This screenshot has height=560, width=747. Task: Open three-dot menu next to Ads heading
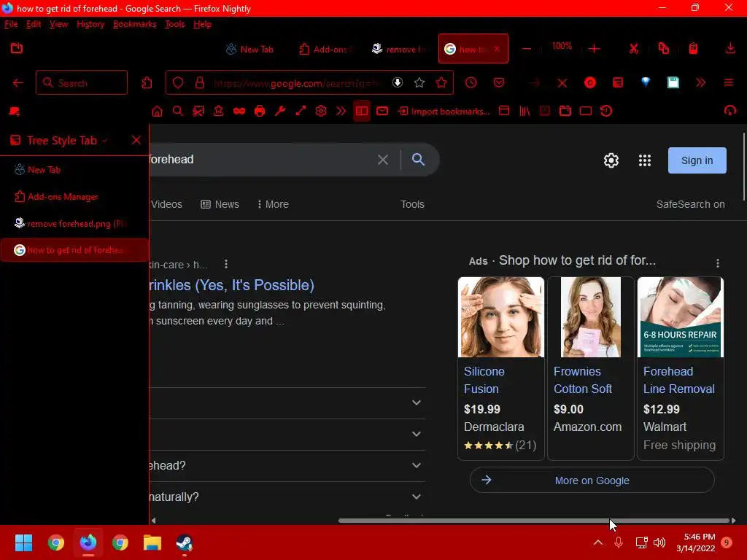point(718,262)
